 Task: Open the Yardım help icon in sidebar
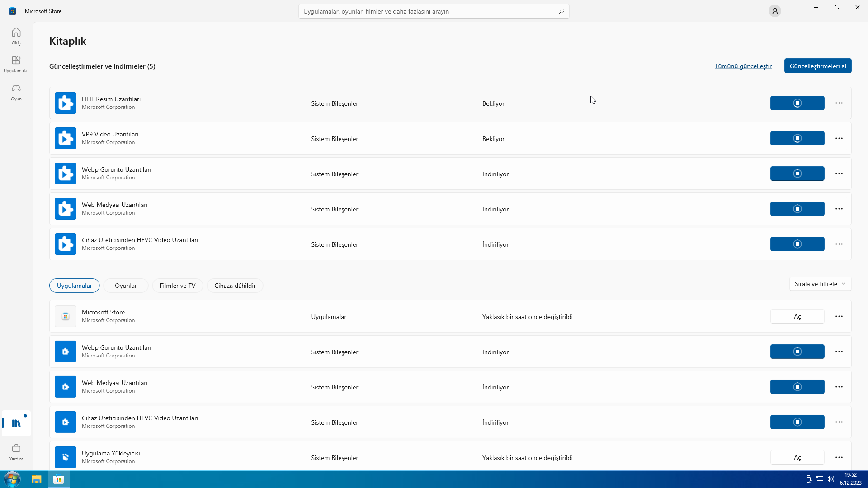tap(16, 452)
